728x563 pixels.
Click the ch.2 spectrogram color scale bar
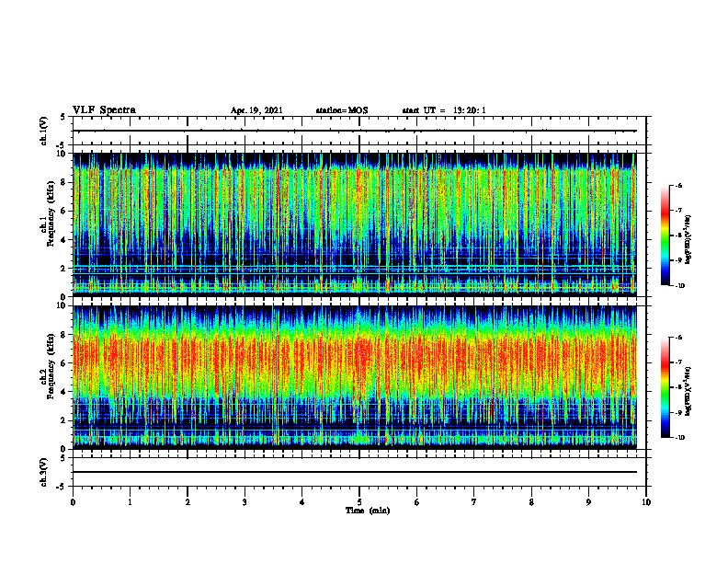point(665,387)
